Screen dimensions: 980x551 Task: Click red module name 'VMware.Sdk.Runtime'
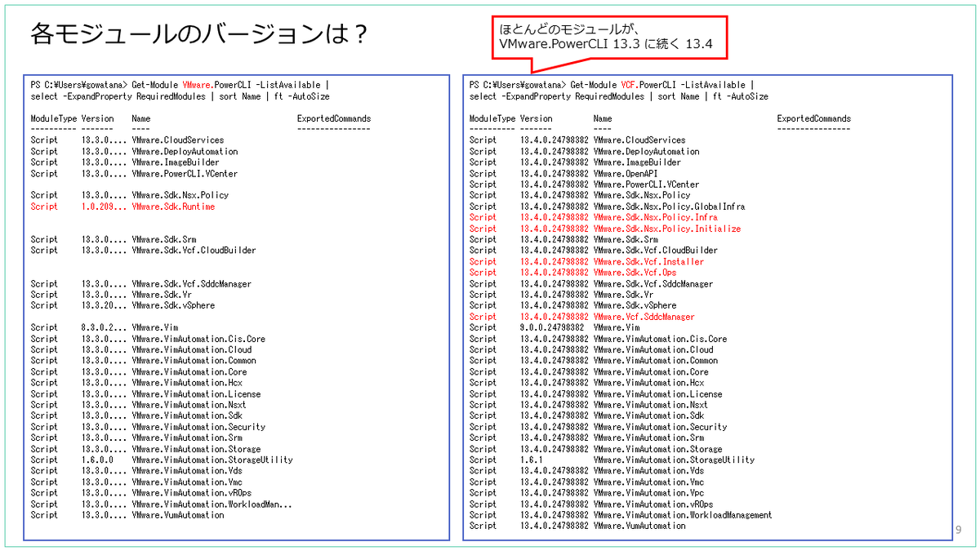pyautogui.click(x=172, y=207)
